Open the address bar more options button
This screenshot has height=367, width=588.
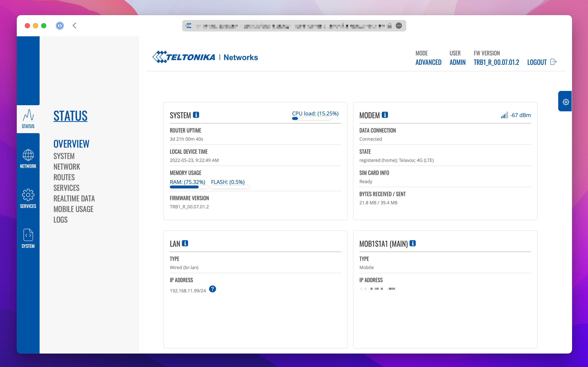click(399, 26)
